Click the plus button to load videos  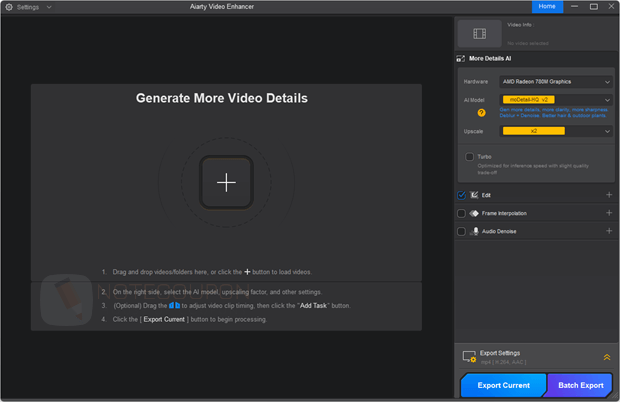click(226, 183)
